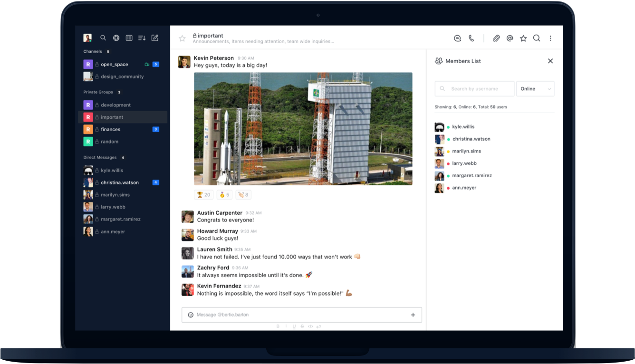Open the open_space channel

(114, 64)
